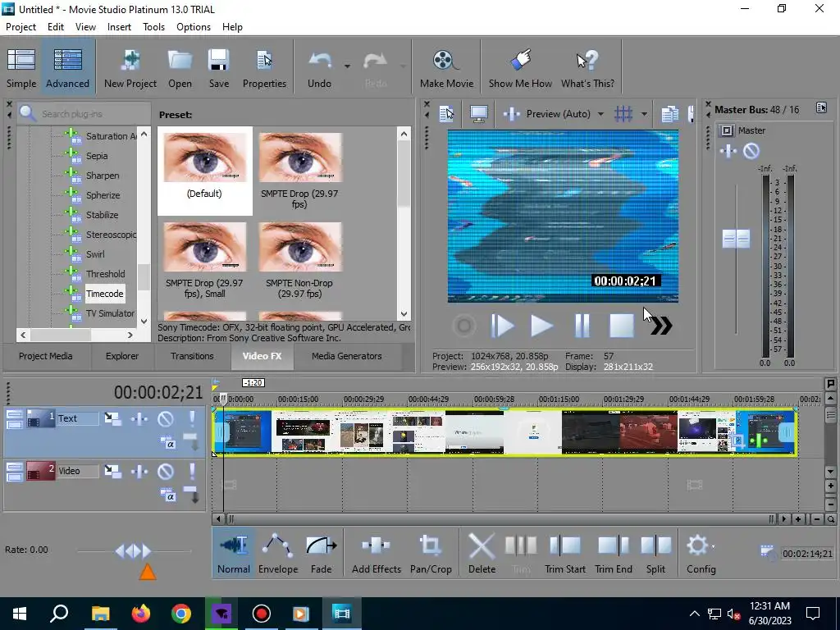
Task: Solo the Video track 2
Action: (x=192, y=471)
